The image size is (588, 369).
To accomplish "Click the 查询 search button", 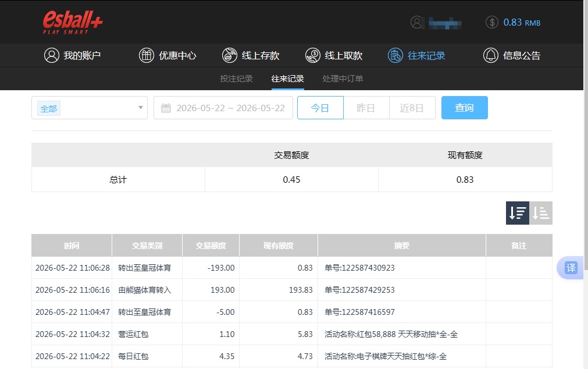I will [465, 108].
